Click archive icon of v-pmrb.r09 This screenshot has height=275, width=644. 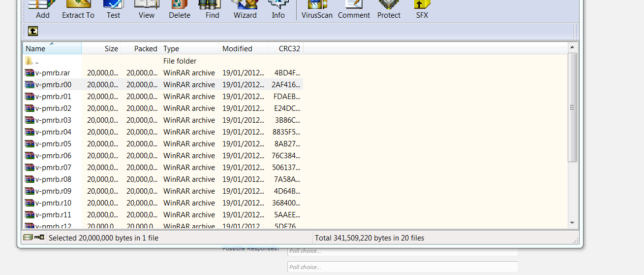coord(30,191)
